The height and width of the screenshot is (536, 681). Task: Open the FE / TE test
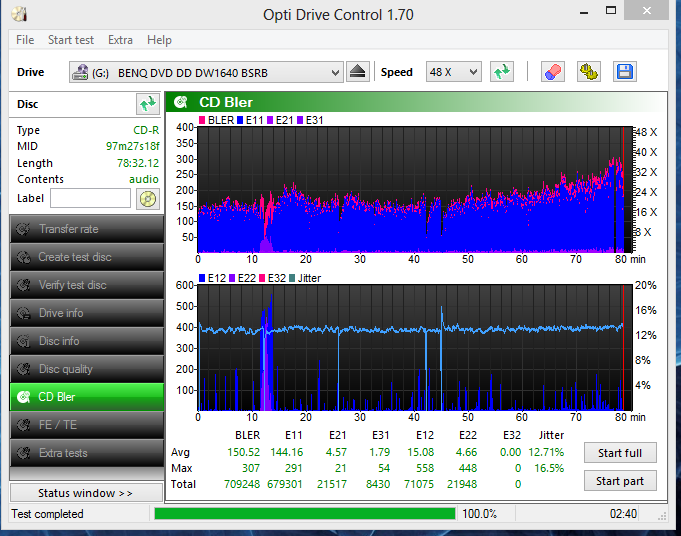(87, 425)
